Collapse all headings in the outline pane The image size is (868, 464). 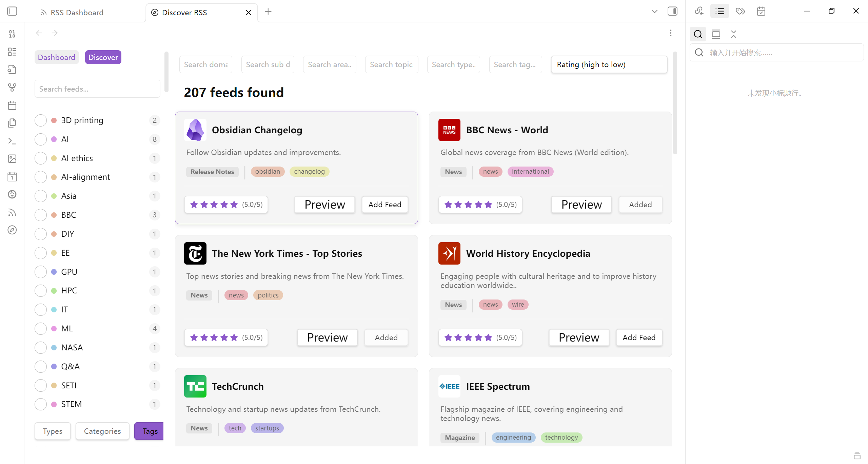734,34
